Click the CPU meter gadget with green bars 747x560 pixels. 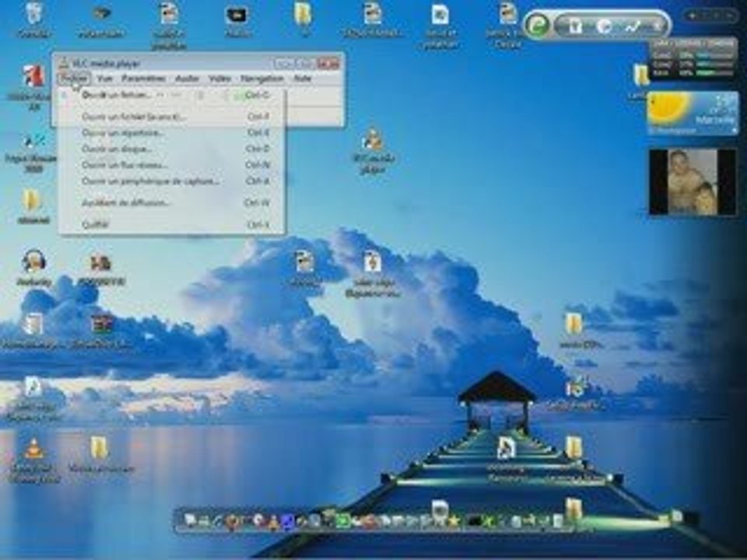[x=693, y=59]
